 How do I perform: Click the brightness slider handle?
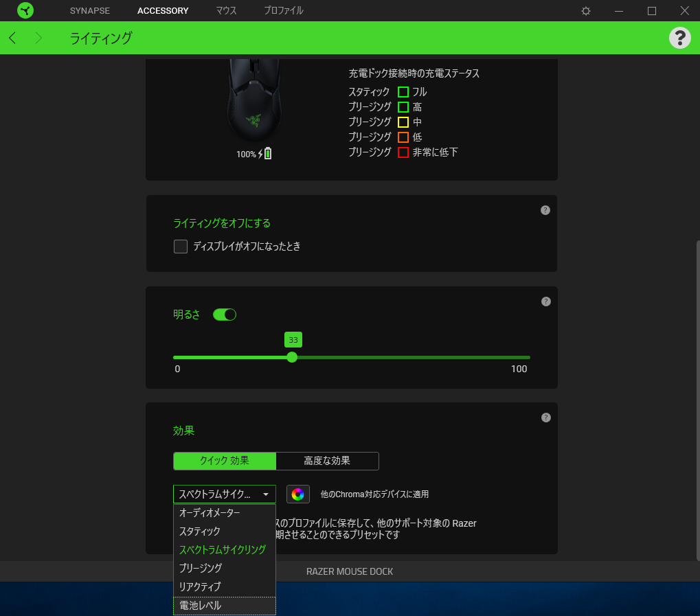tap(292, 357)
